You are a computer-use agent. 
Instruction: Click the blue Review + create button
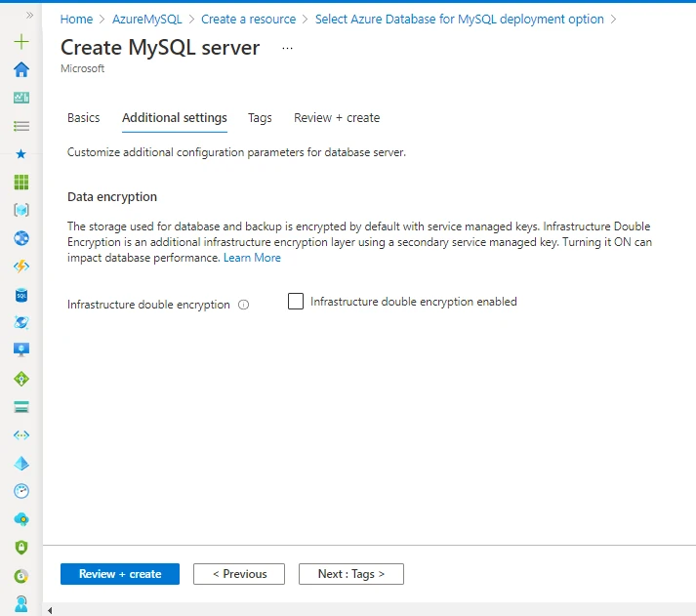pyautogui.click(x=120, y=574)
